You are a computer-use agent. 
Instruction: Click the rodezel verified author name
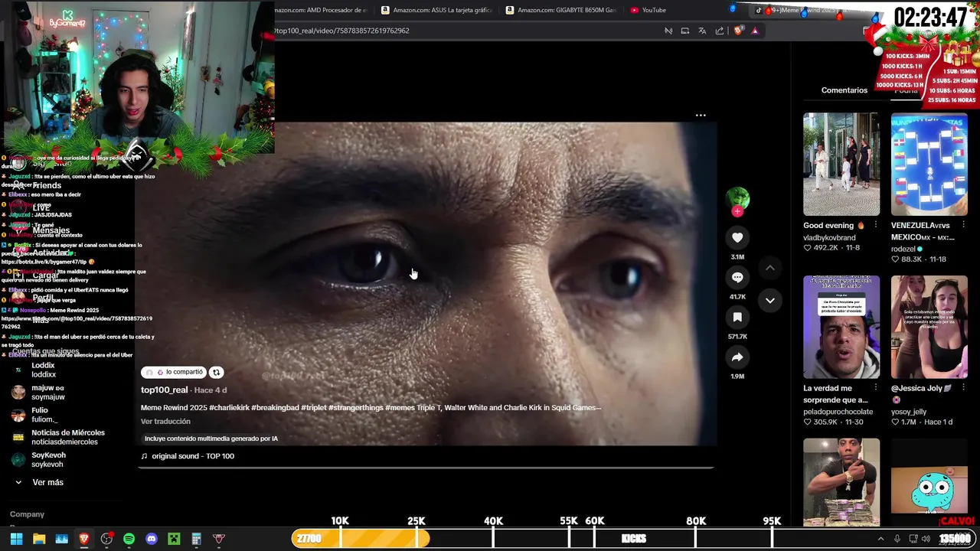pyautogui.click(x=903, y=249)
